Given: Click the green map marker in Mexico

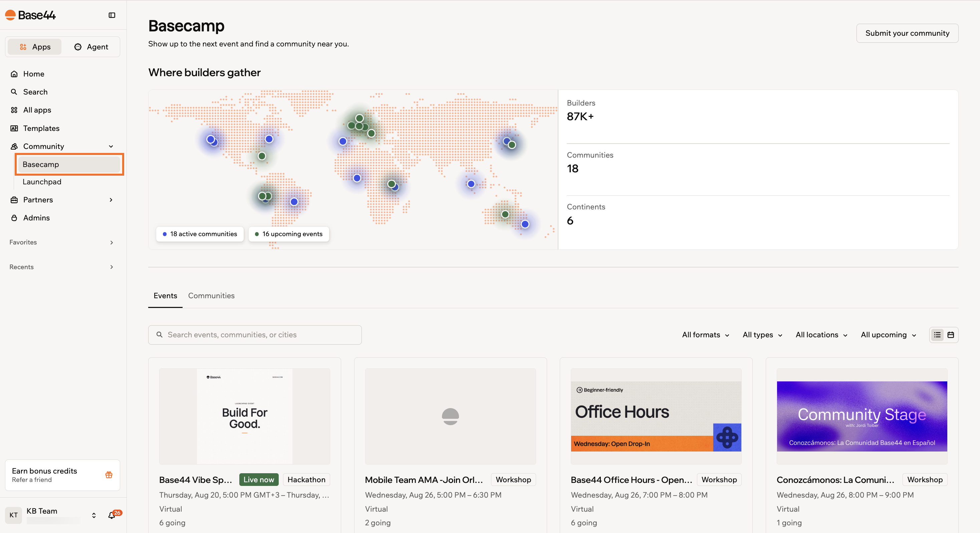Looking at the screenshot, I should (262, 156).
